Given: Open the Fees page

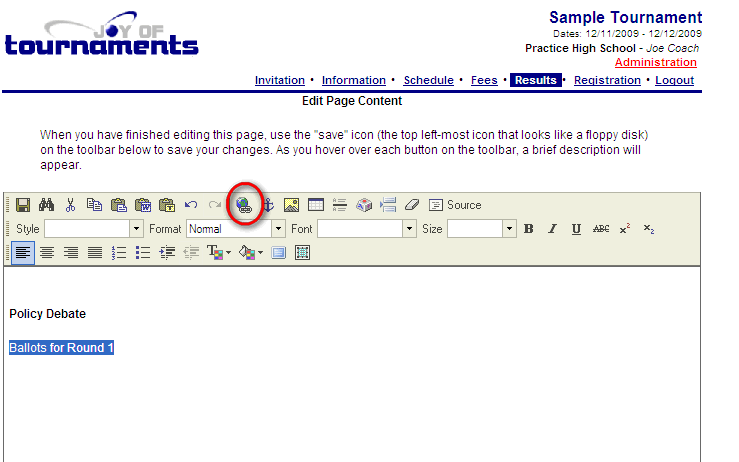Looking at the screenshot, I should pyautogui.click(x=484, y=80).
